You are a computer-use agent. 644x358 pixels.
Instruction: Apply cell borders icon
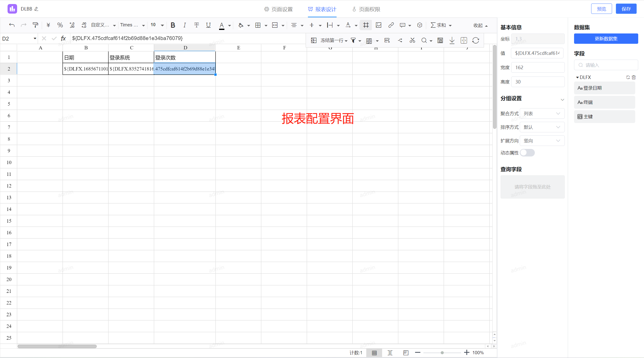[x=258, y=25]
